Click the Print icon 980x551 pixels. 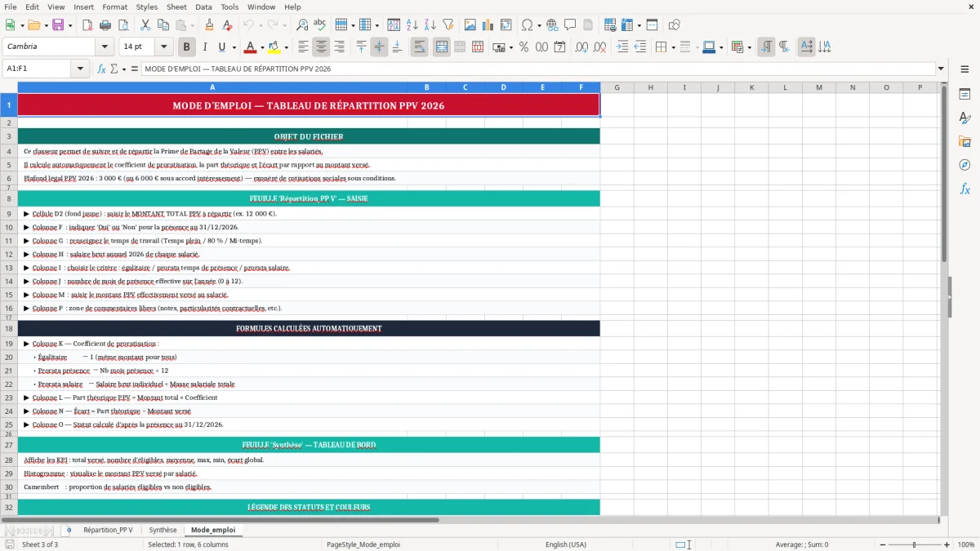point(106,25)
